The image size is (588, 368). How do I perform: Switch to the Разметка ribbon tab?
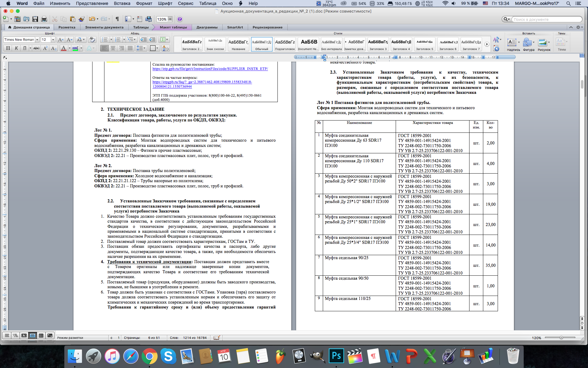(x=67, y=27)
